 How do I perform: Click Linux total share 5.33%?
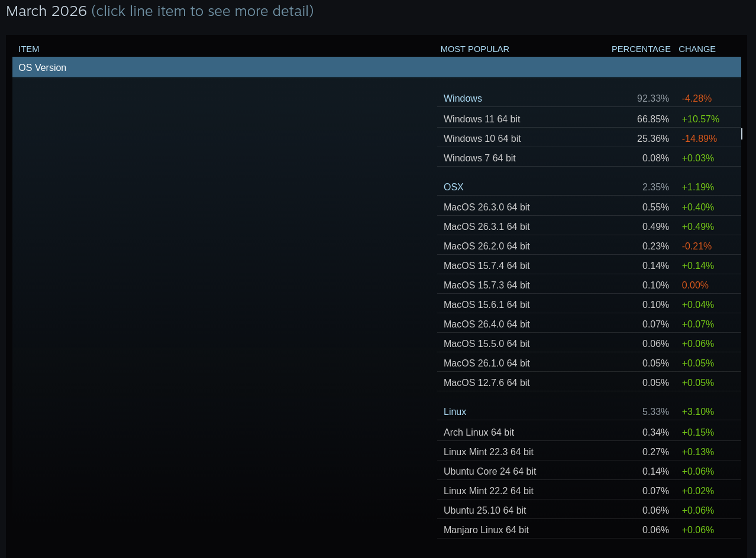(655, 412)
